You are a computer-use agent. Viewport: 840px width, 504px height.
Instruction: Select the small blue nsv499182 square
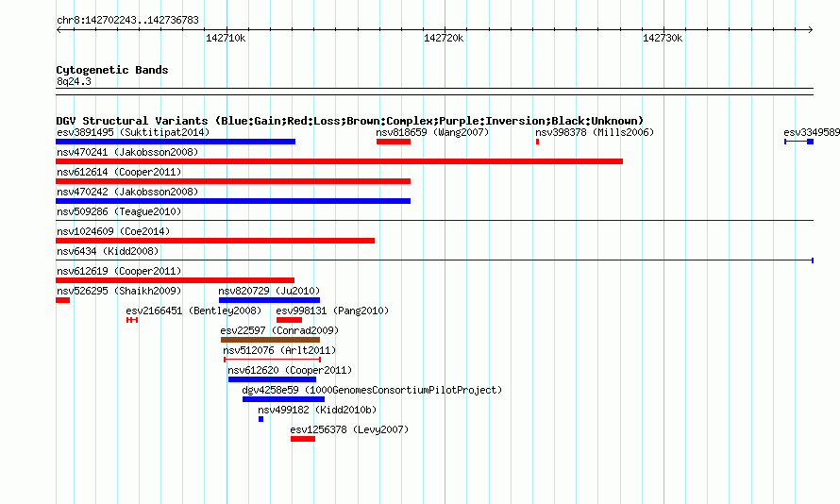260,419
